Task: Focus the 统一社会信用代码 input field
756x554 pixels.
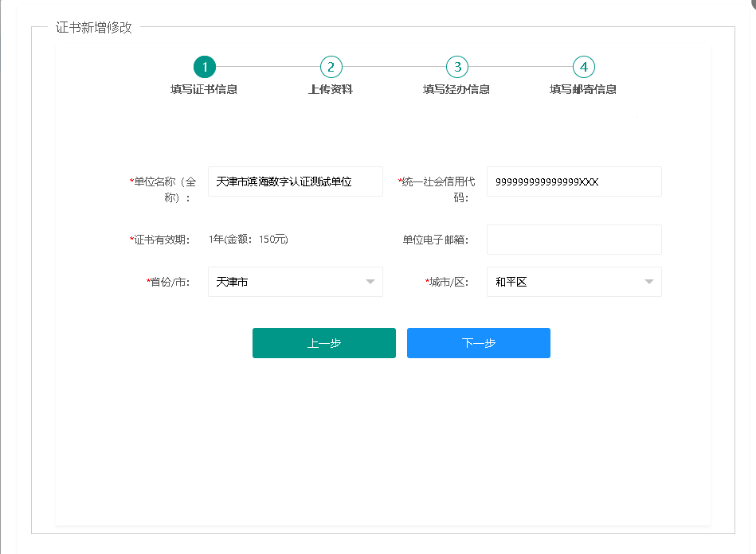Action: click(x=574, y=181)
